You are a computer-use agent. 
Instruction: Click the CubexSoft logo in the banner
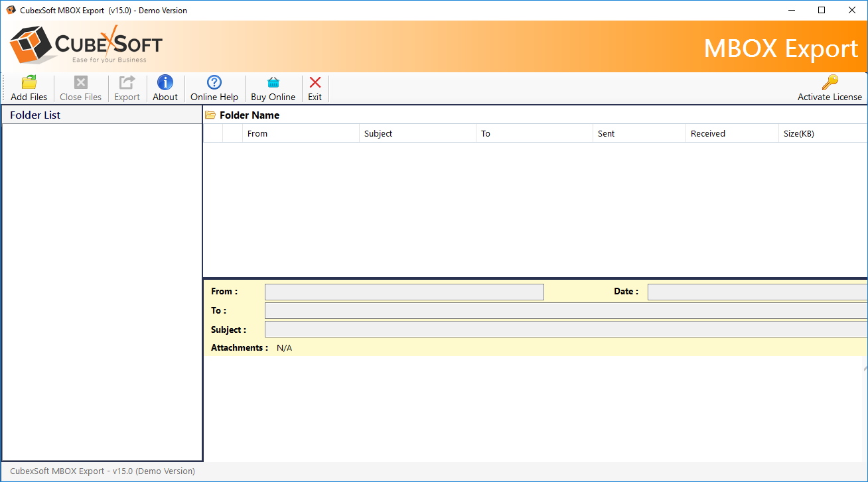tap(86, 45)
